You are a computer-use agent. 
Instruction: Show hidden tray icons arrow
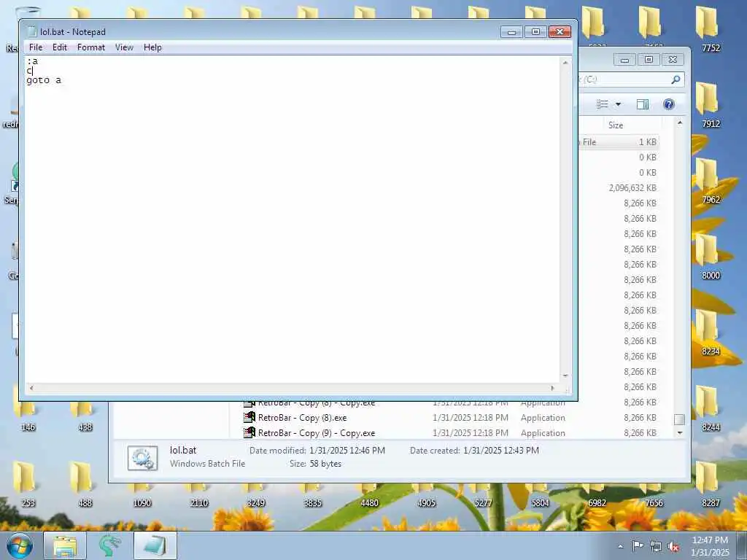(x=620, y=546)
